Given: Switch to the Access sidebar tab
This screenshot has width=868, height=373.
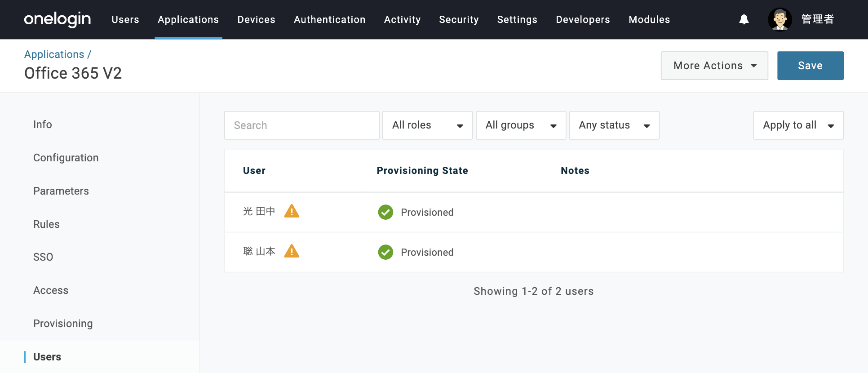Looking at the screenshot, I should click(51, 290).
